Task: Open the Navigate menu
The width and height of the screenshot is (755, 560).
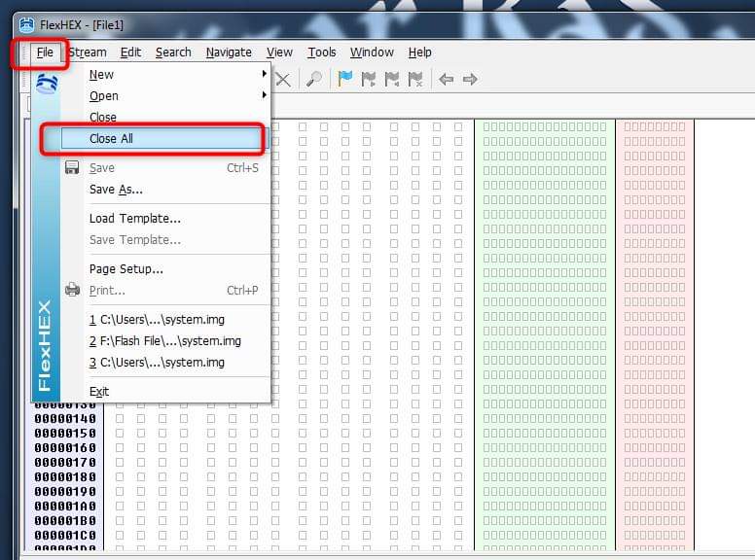Action: (229, 52)
